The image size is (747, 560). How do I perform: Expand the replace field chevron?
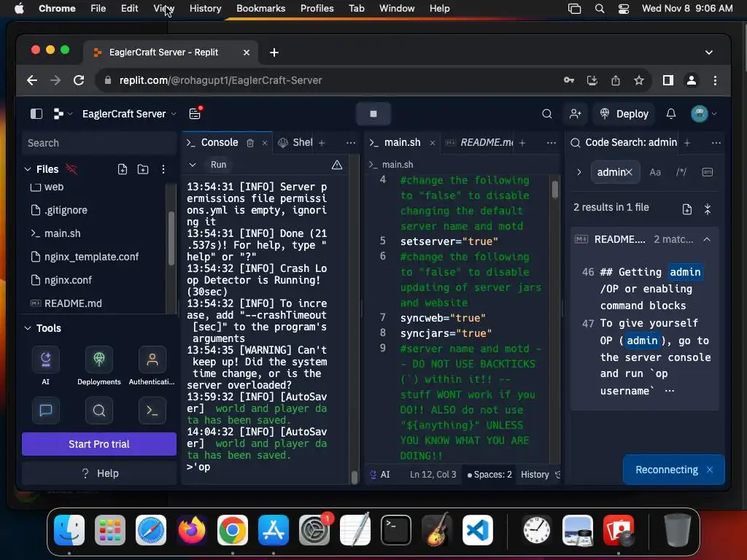pos(578,172)
